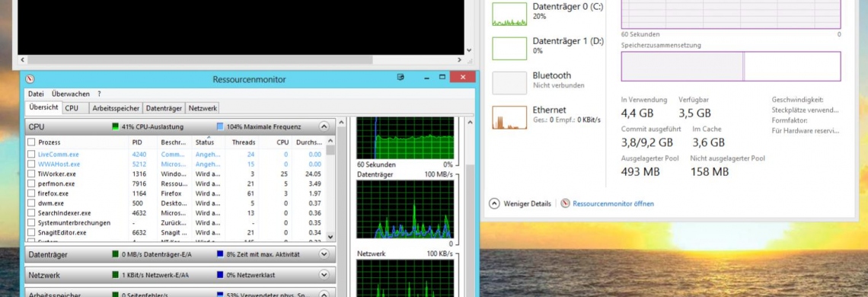Open the Ressourcenmonitor öffnen link
This screenshot has width=868, height=297.
613,203
